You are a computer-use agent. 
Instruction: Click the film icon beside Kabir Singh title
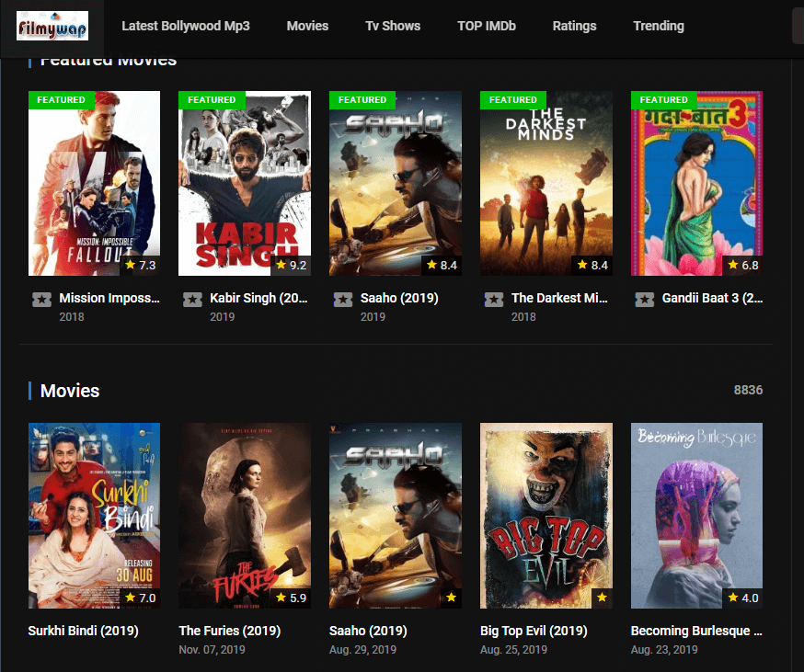click(x=192, y=300)
